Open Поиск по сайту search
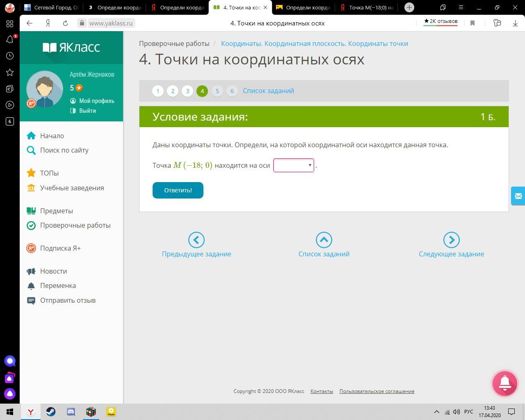Screen dimensions: 525x420 (x=64, y=150)
